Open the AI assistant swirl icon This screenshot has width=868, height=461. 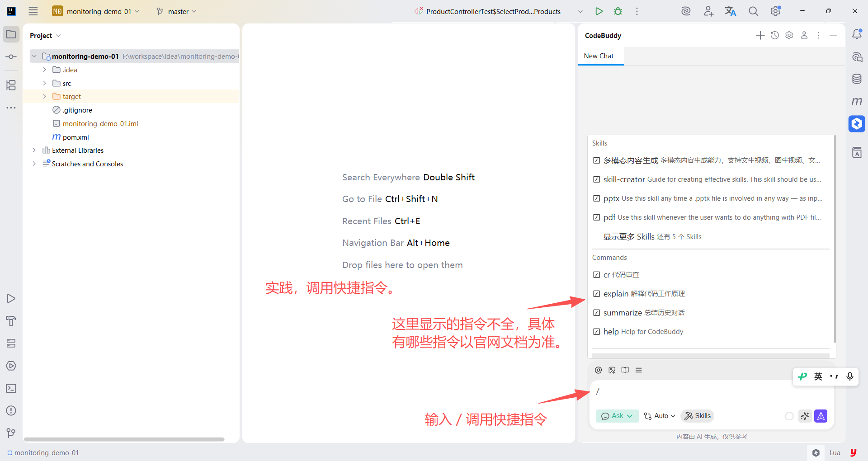(x=686, y=11)
